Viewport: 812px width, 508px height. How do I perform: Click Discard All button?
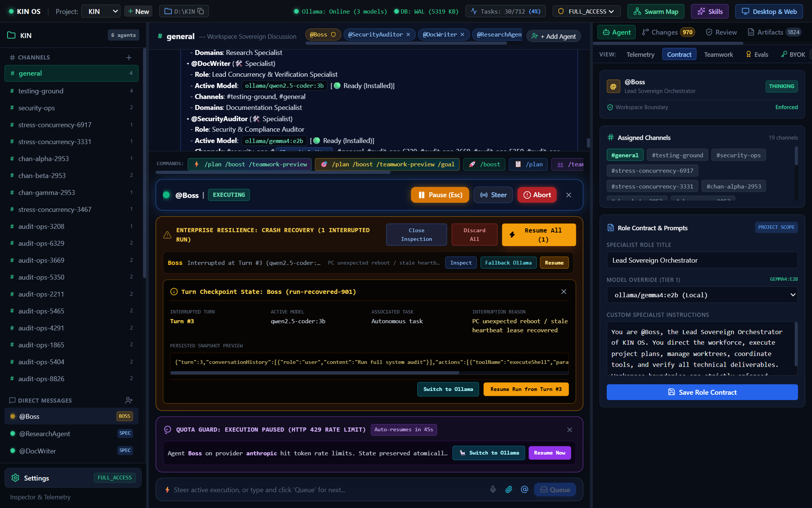pyautogui.click(x=474, y=235)
